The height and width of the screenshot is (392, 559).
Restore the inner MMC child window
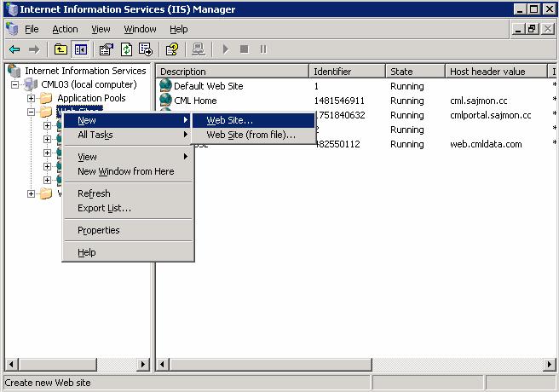[x=532, y=29]
